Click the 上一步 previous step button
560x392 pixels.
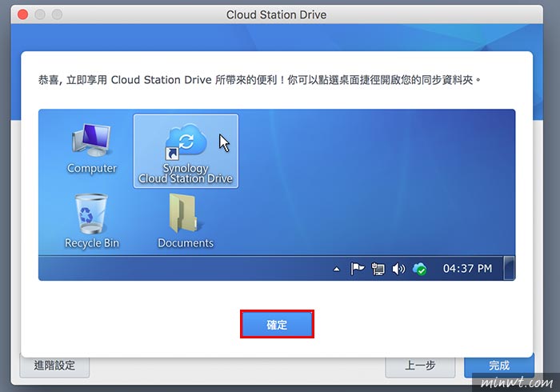pyautogui.click(x=420, y=366)
